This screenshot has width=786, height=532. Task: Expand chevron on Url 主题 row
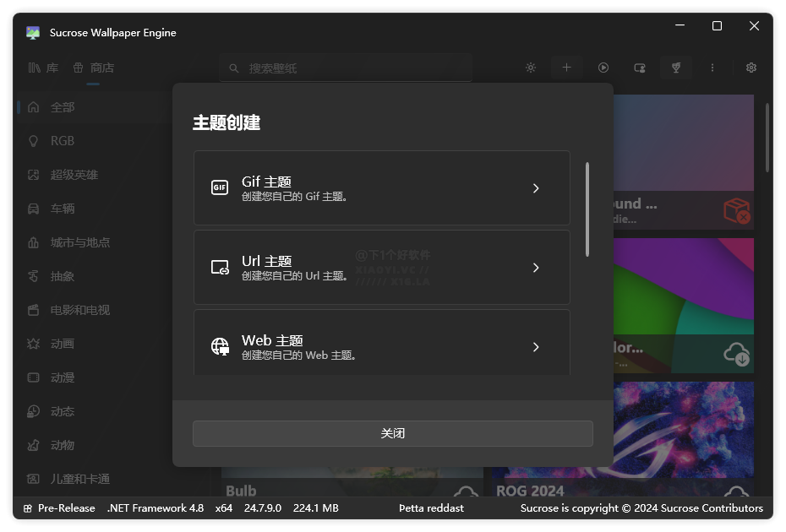536,268
